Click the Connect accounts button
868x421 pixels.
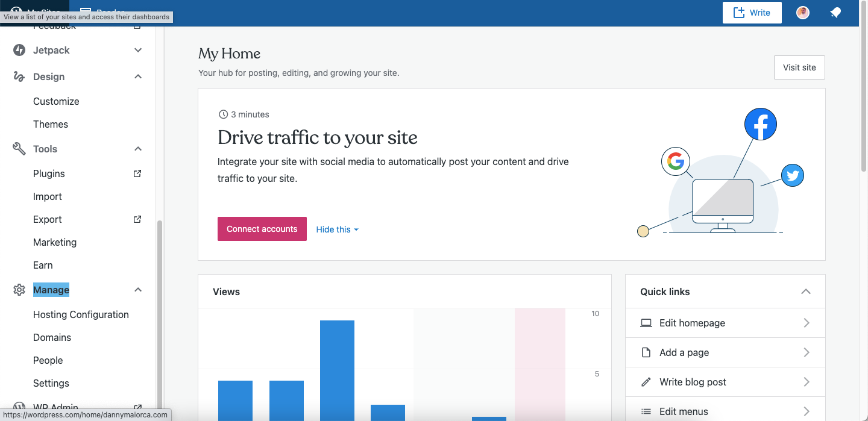click(262, 229)
